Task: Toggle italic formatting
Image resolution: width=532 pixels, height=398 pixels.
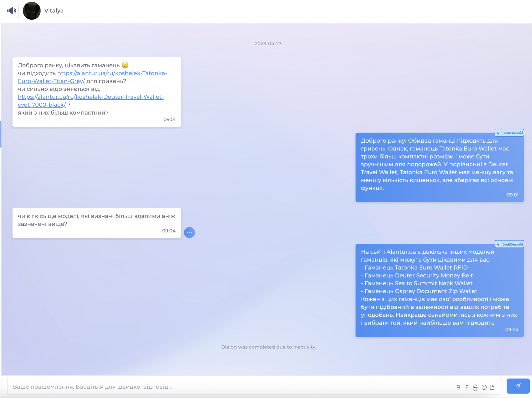Action: pyautogui.click(x=467, y=387)
